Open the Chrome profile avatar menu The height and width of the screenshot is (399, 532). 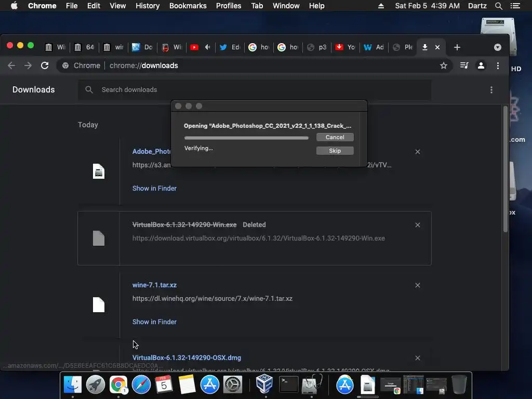(x=481, y=65)
